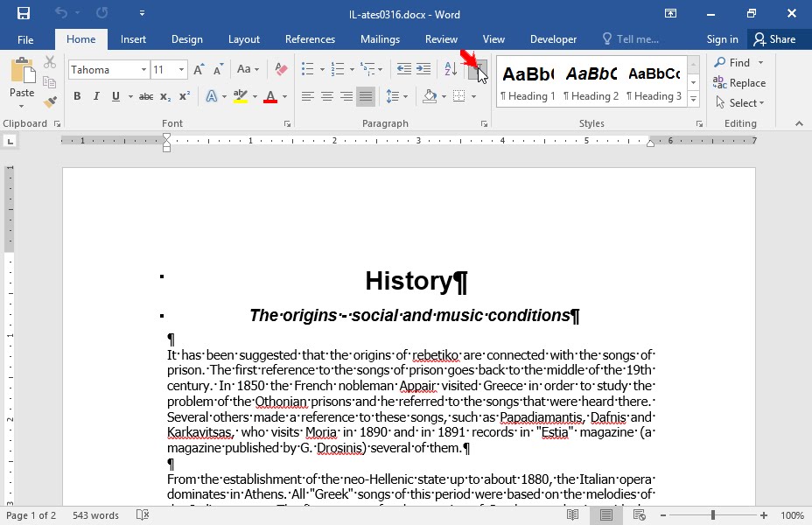Toggle Superscript formatting
The image size is (812, 525).
point(185,96)
